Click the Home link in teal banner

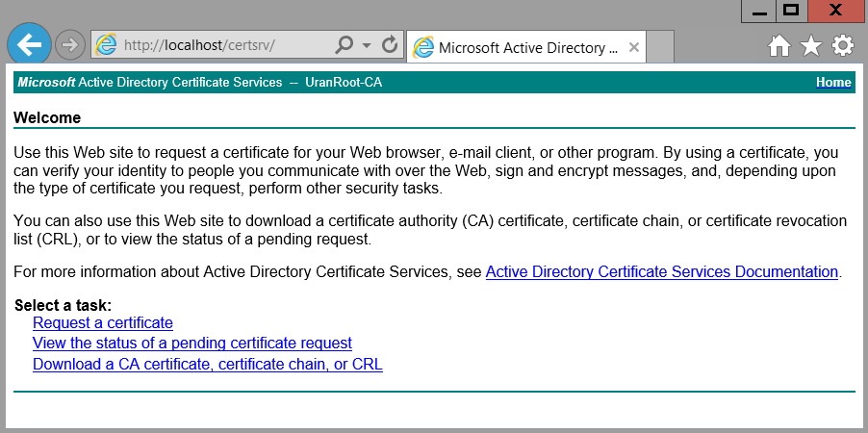tap(833, 83)
